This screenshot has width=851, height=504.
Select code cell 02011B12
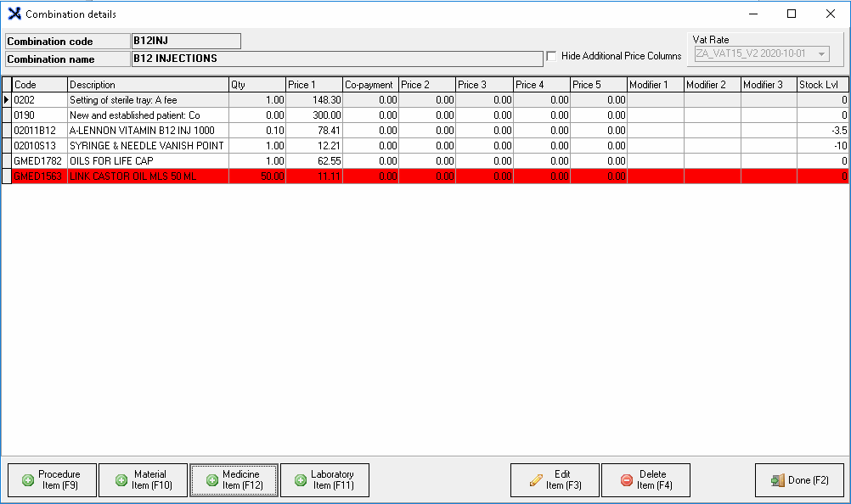click(40, 130)
